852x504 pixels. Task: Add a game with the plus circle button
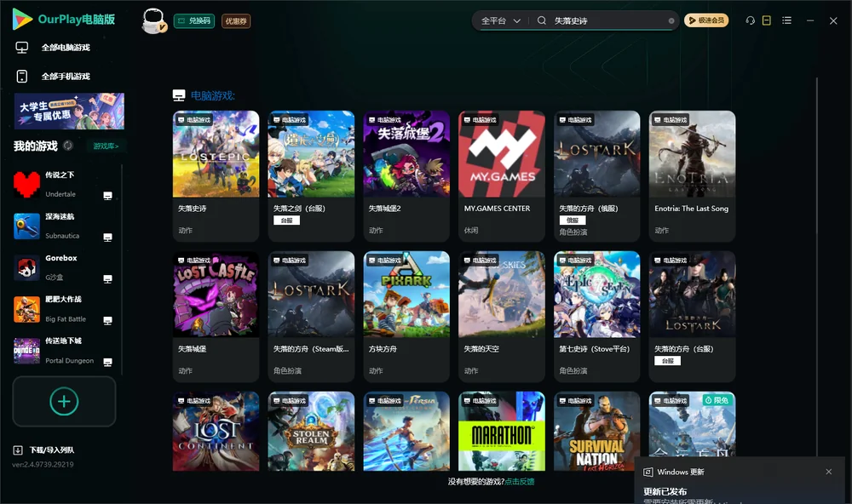pos(64,401)
